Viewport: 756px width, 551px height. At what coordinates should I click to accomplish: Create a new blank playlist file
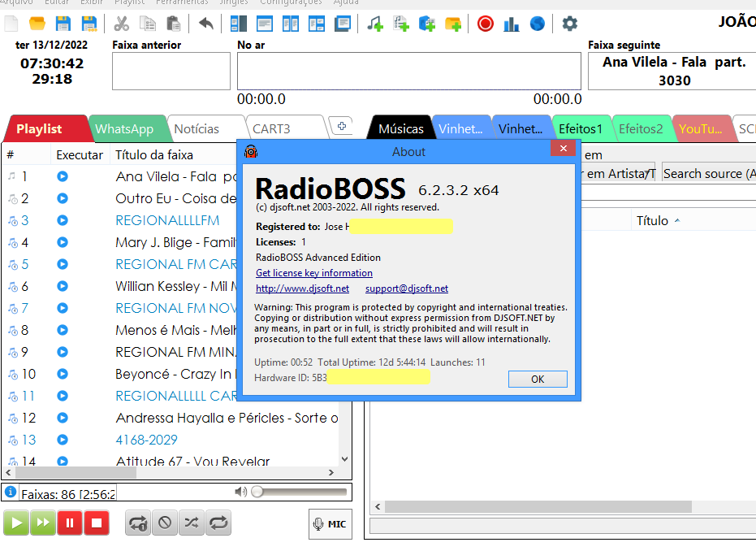(x=11, y=23)
